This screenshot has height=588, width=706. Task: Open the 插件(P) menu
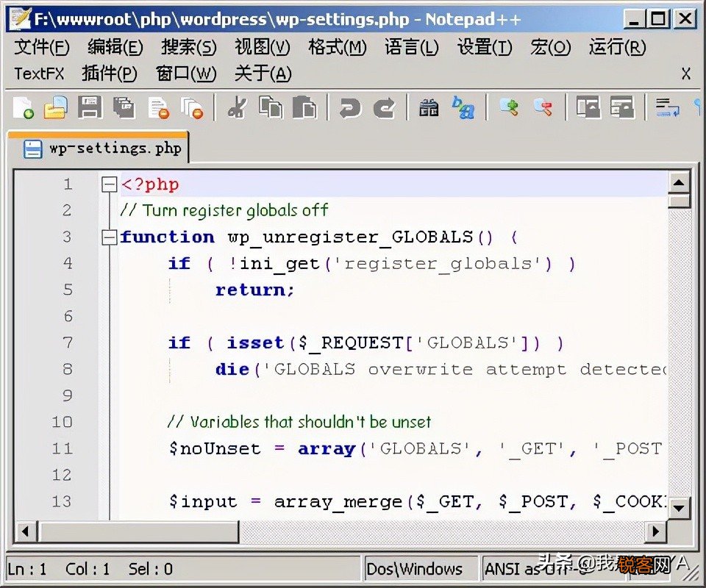tap(110, 73)
